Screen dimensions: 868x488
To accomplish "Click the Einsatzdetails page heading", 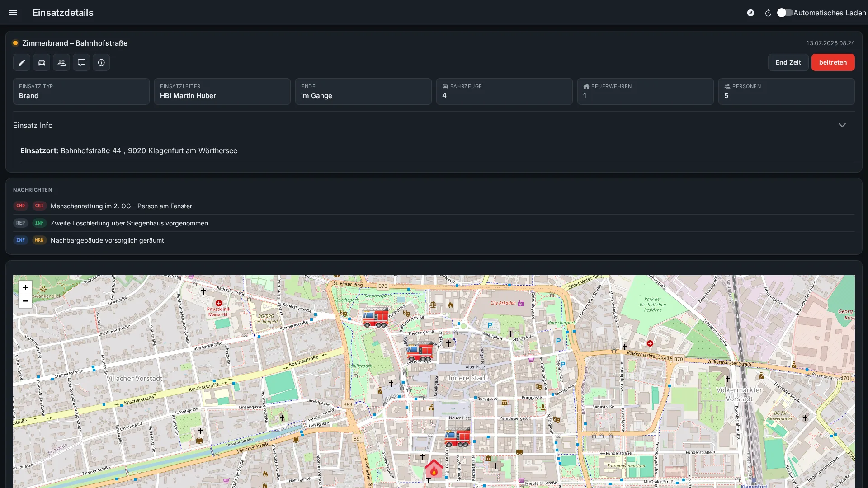I will click(x=63, y=13).
